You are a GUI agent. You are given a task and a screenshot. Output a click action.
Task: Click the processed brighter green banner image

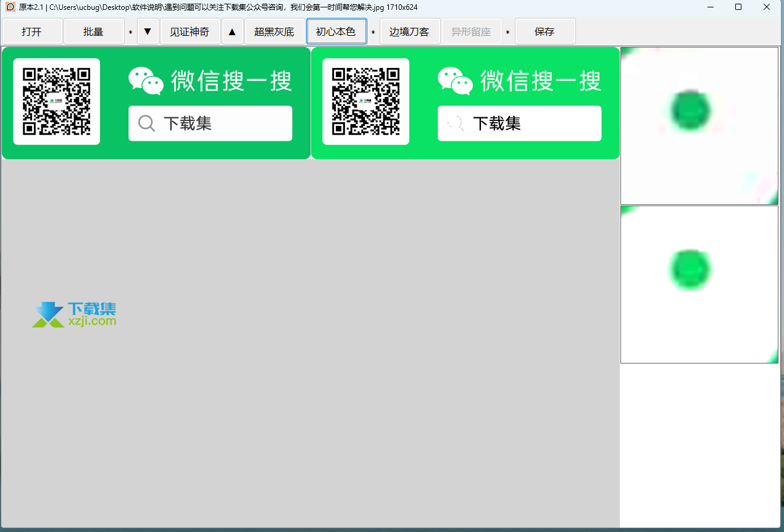coord(465,103)
